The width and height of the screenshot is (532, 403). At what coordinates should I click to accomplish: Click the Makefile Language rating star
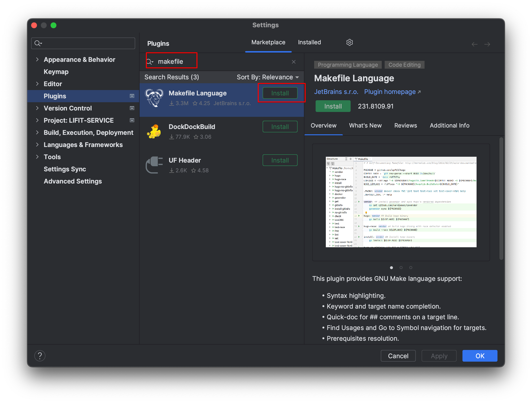pyautogui.click(x=195, y=103)
